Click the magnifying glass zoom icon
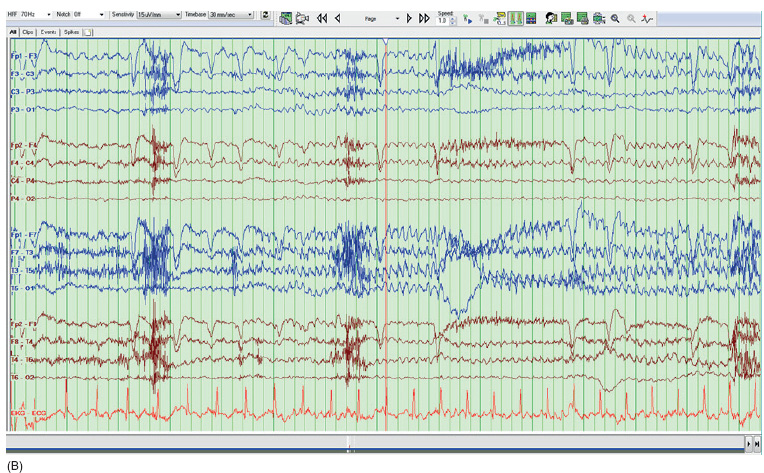764x473 pixels. [615, 18]
